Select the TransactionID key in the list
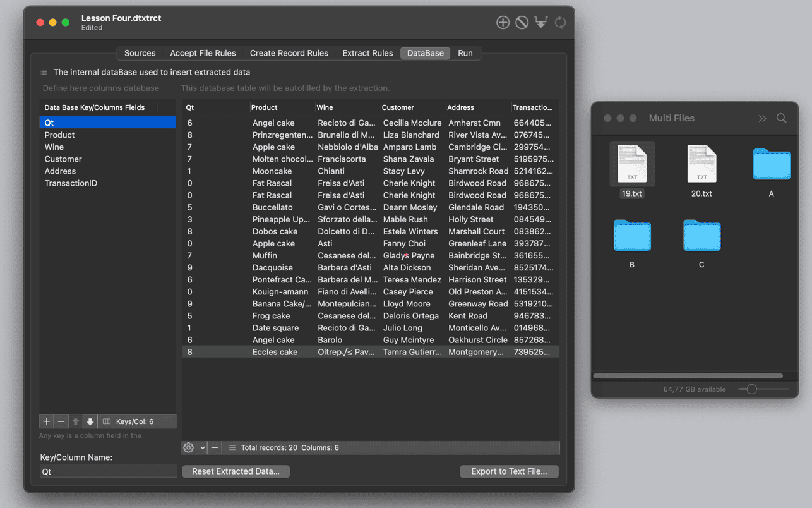The width and height of the screenshot is (812, 508). coord(71,183)
